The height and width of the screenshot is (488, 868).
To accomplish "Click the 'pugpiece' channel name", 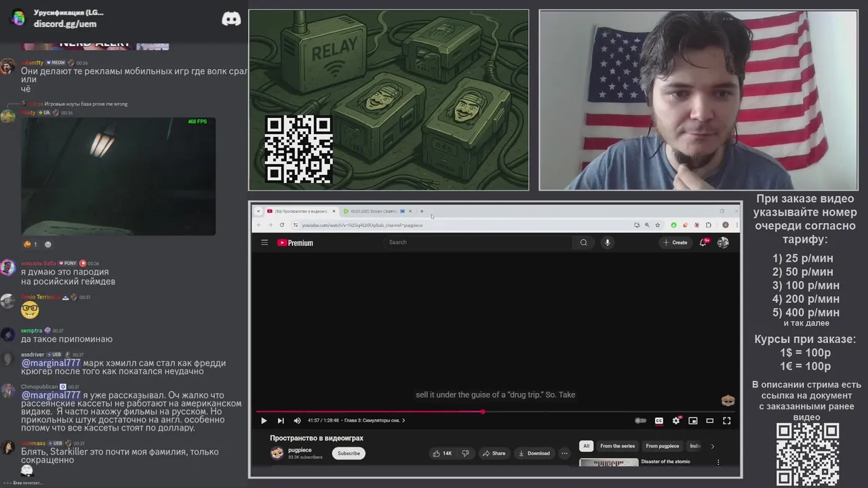I will [300, 450].
